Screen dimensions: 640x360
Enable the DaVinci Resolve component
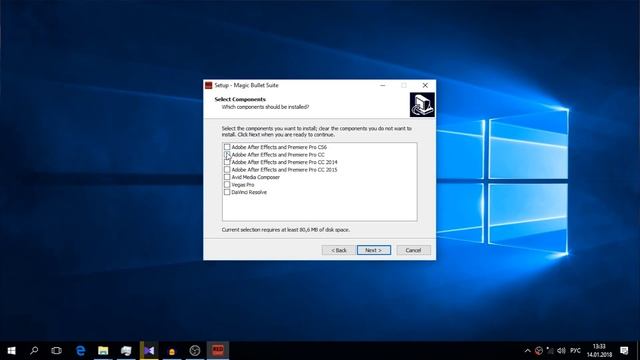tap(227, 192)
